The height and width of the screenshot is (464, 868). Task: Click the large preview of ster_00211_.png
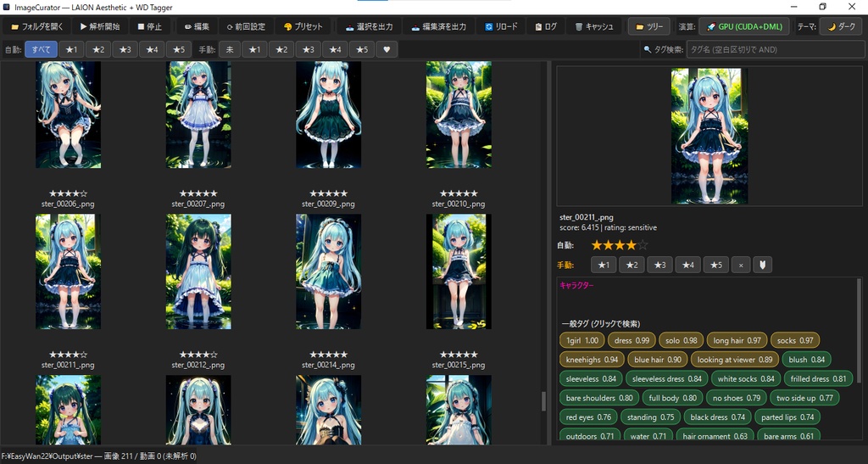[709, 136]
